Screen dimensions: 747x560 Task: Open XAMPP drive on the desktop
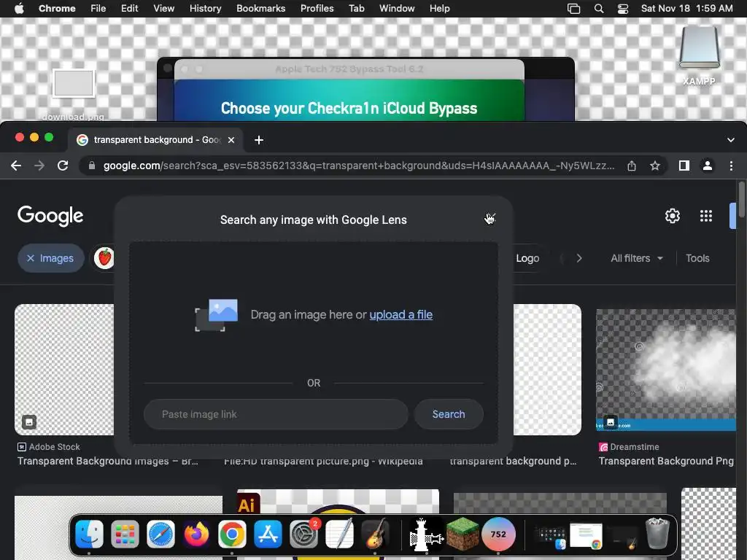pos(699,56)
